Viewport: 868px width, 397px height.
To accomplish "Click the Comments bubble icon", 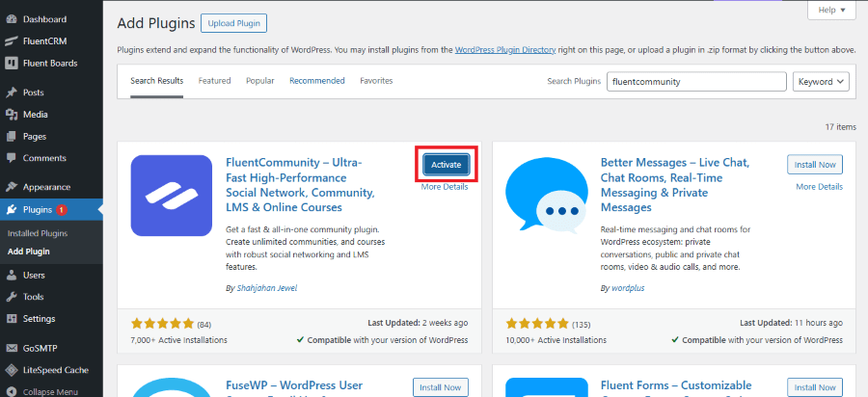I will [11, 158].
